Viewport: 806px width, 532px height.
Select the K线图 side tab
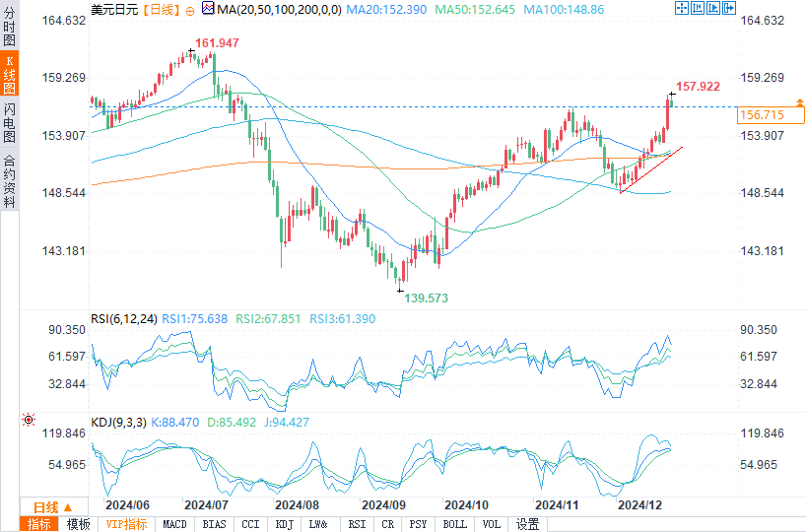[x=9, y=74]
